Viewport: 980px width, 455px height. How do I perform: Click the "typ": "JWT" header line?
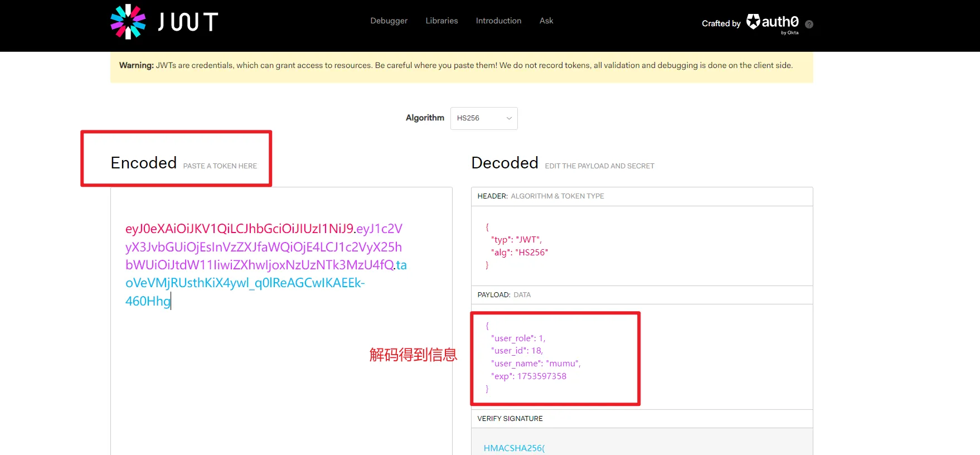pyautogui.click(x=516, y=240)
